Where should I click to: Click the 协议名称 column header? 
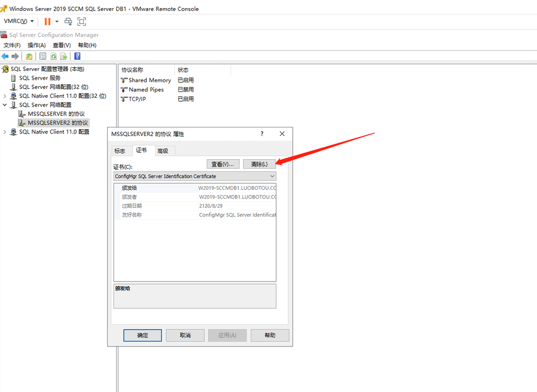(146, 70)
